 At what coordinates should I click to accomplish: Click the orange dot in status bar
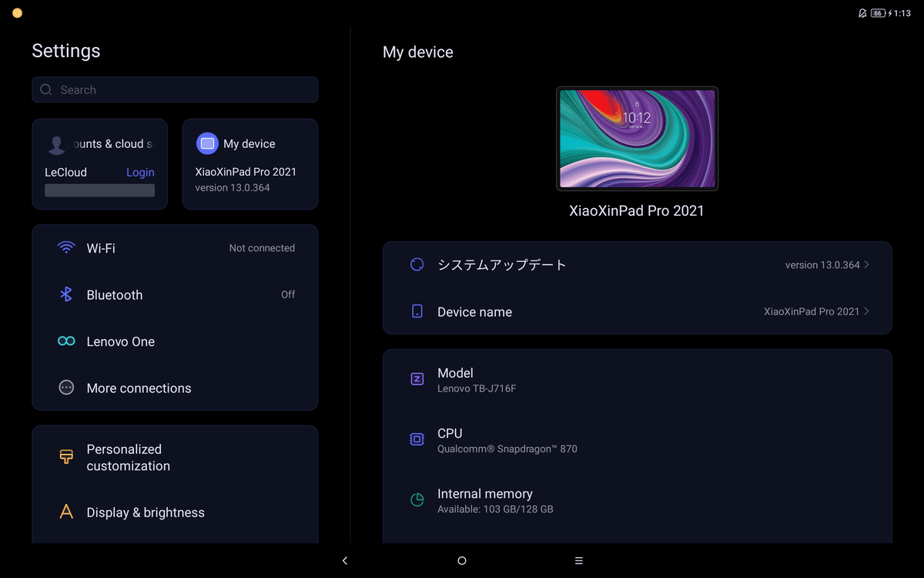(17, 13)
